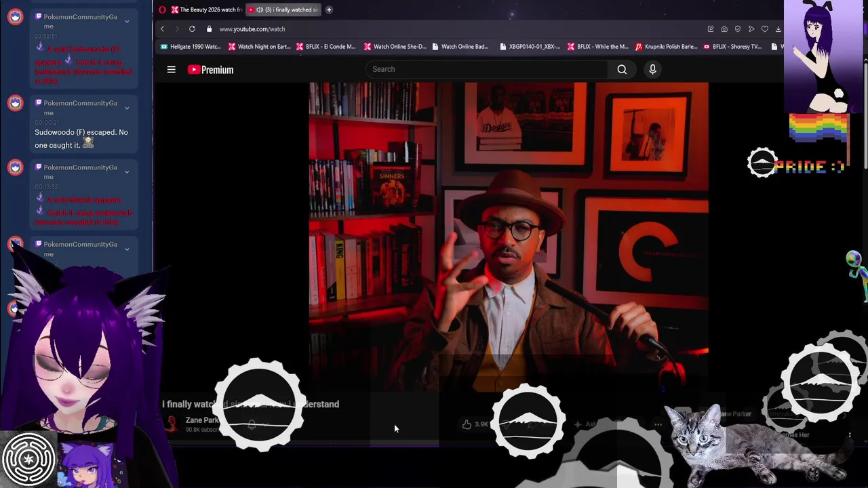The width and height of the screenshot is (868, 488).
Task: Click the labyrinth circle icon overlay
Action: click(28, 460)
